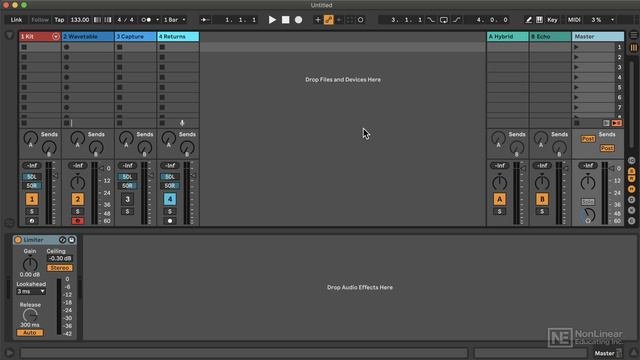
Task: Deactivate track 1 with its activator
Action: (x=31, y=199)
